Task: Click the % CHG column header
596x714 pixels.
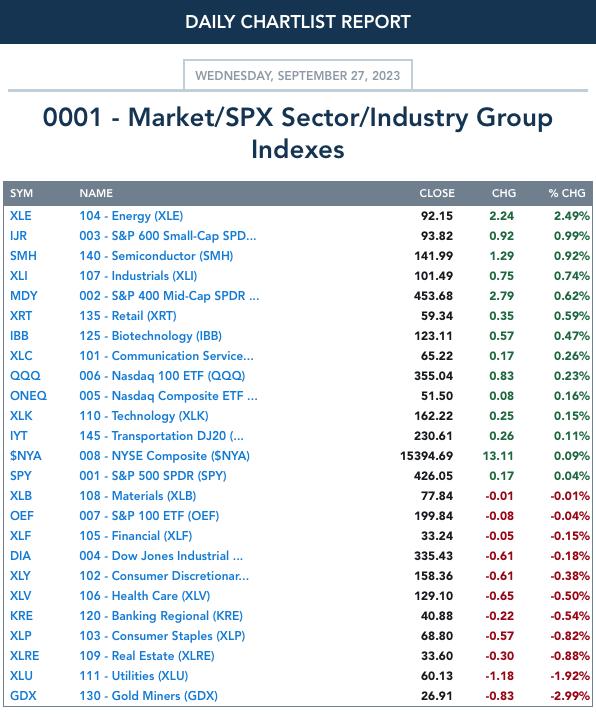Action: tap(567, 193)
